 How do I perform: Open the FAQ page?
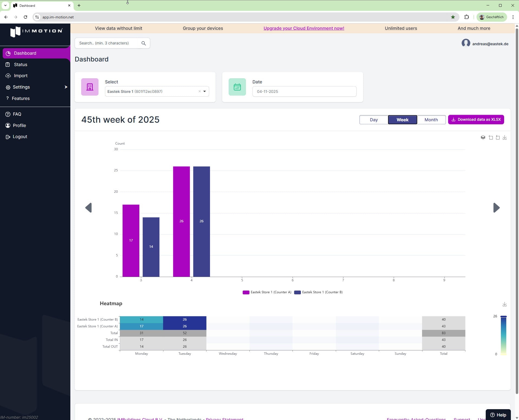tap(17, 114)
